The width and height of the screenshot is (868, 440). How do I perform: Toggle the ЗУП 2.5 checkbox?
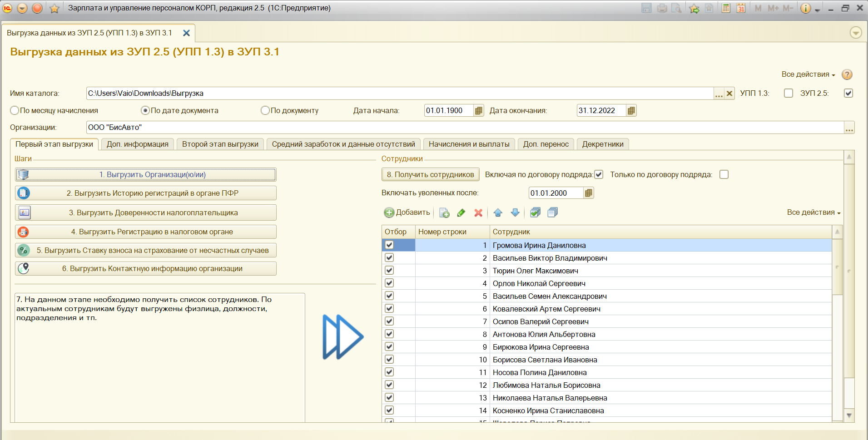click(848, 93)
